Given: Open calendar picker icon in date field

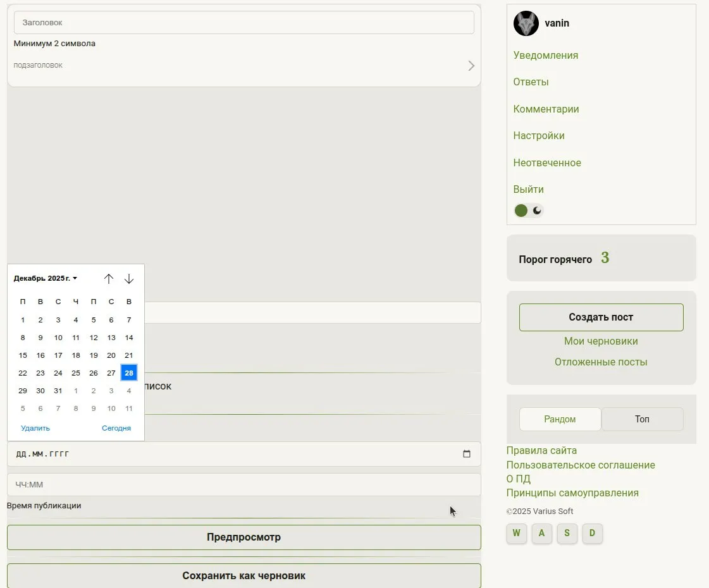Looking at the screenshot, I should [467, 454].
